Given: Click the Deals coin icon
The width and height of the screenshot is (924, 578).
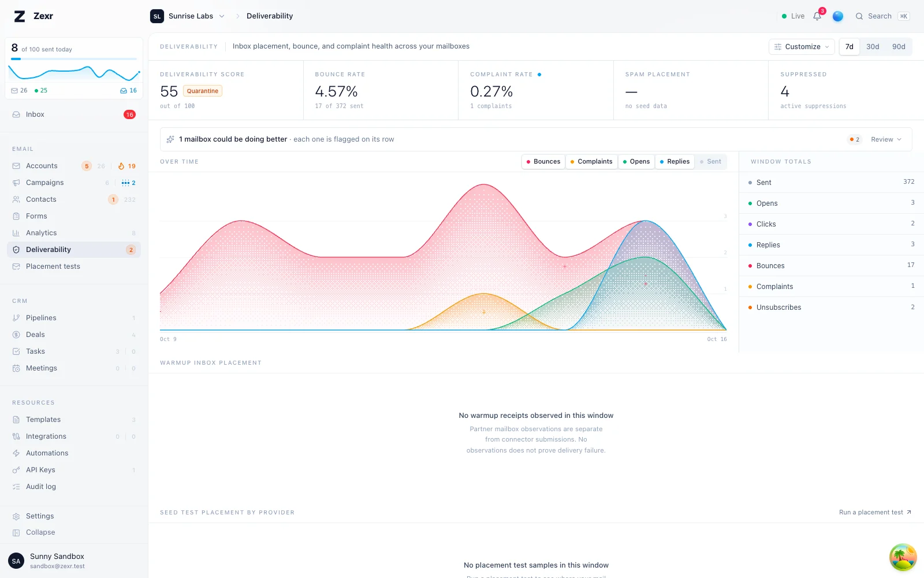Looking at the screenshot, I should click(x=16, y=335).
